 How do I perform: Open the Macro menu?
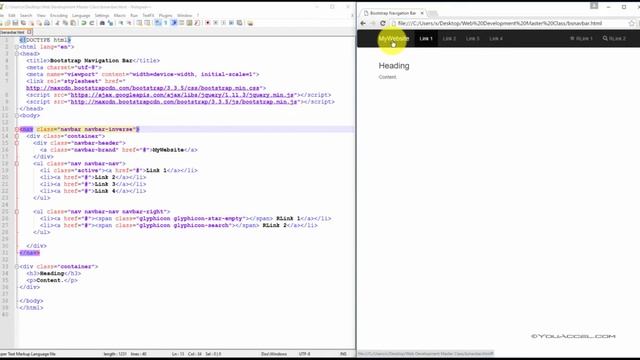pyautogui.click(x=120, y=16)
